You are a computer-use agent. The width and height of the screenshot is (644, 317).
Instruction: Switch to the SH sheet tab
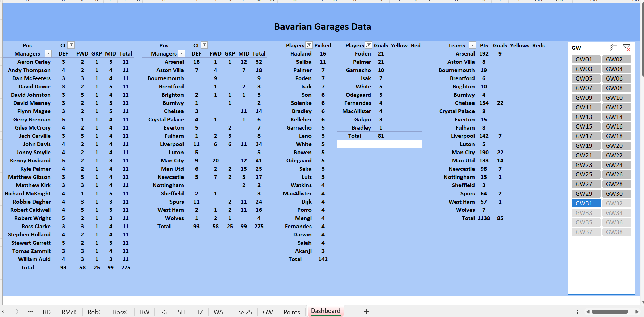point(182,312)
